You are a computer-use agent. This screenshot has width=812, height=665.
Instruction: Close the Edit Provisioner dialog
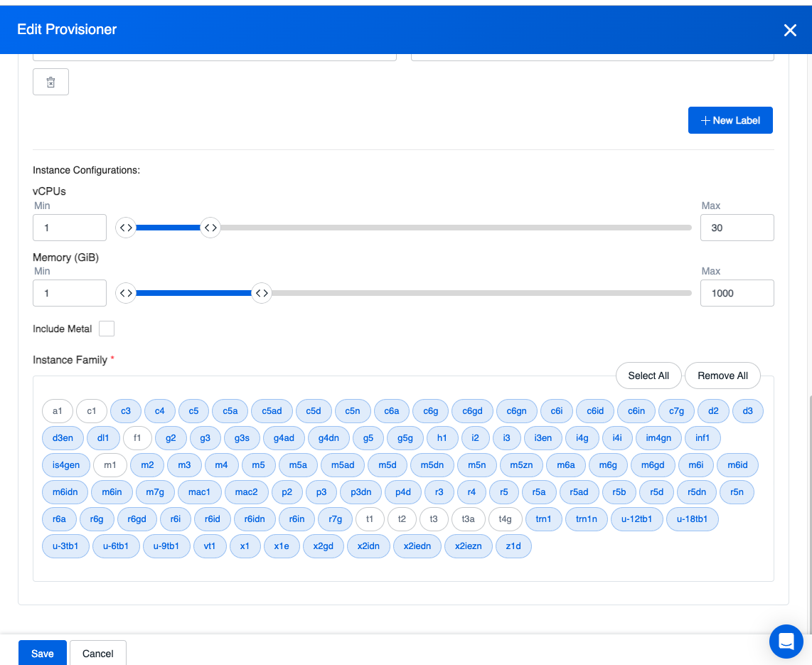(790, 30)
